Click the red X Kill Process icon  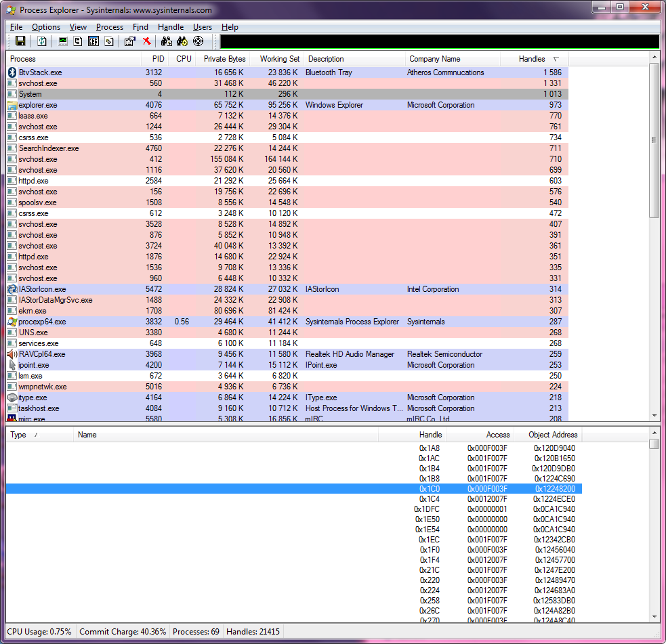point(146,41)
